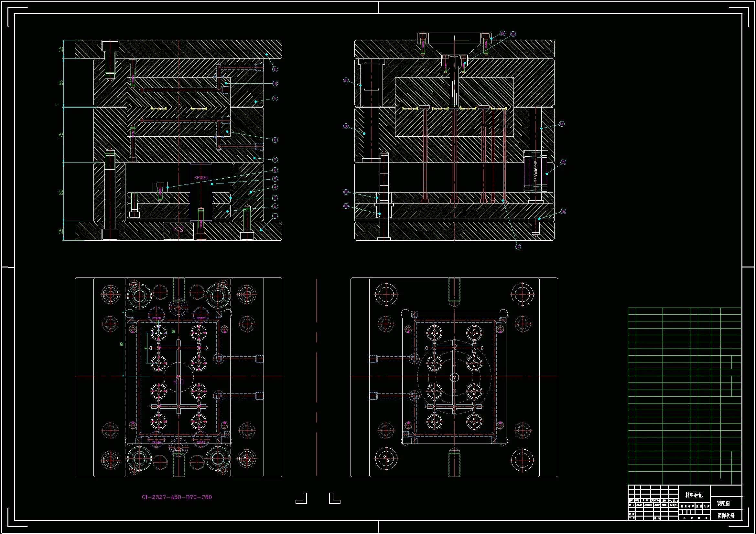Click the SPø30 text label
The image size is (756, 534).
tap(201, 178)
